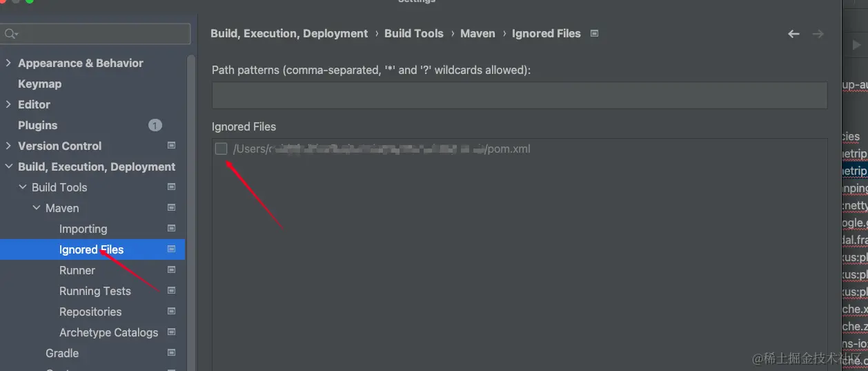This screenshot has width=868, height=371.
Task: Click project settings icon beside Runner
Action: click(x=172, y=270)
